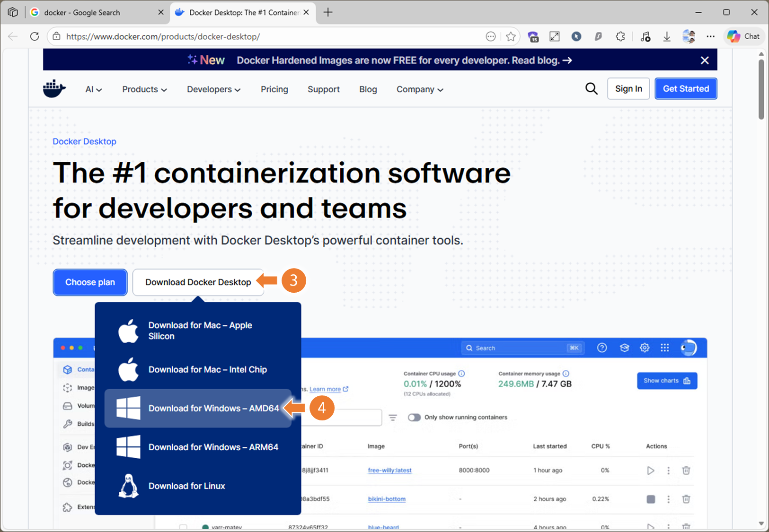Select Download for Windows – ARM64
Image resolution: width=769 pixels, height=532 pixels.
(x=198, y=447)
